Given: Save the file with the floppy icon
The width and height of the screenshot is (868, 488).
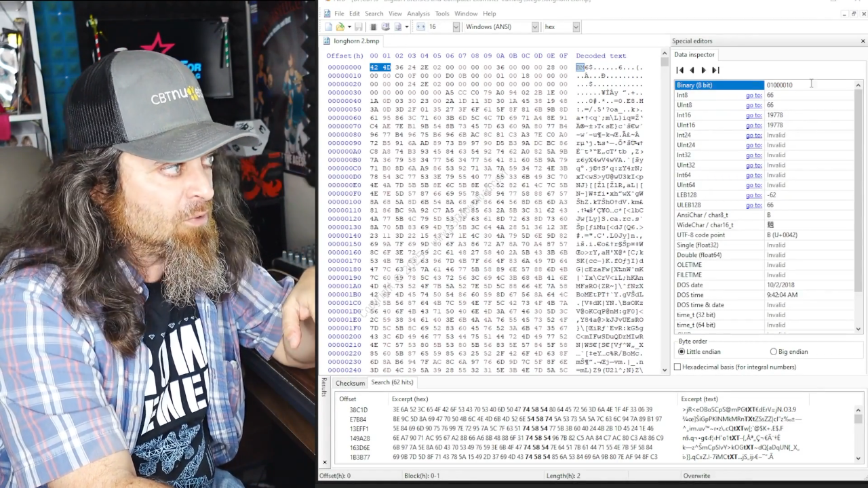Looking at the screenshot, I should [x=358, y=27].
